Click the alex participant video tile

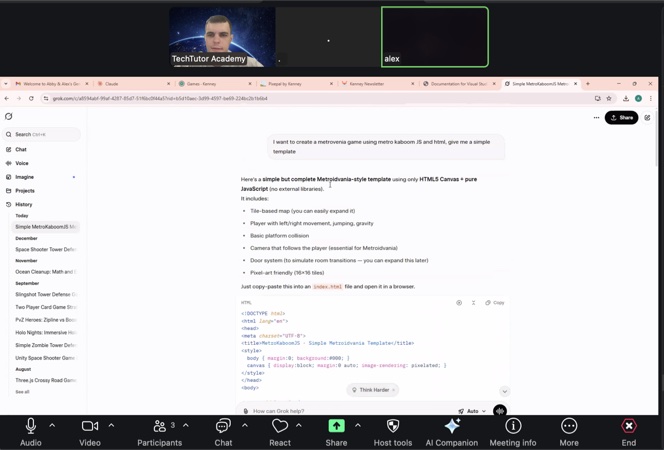(x=434, y=37)
